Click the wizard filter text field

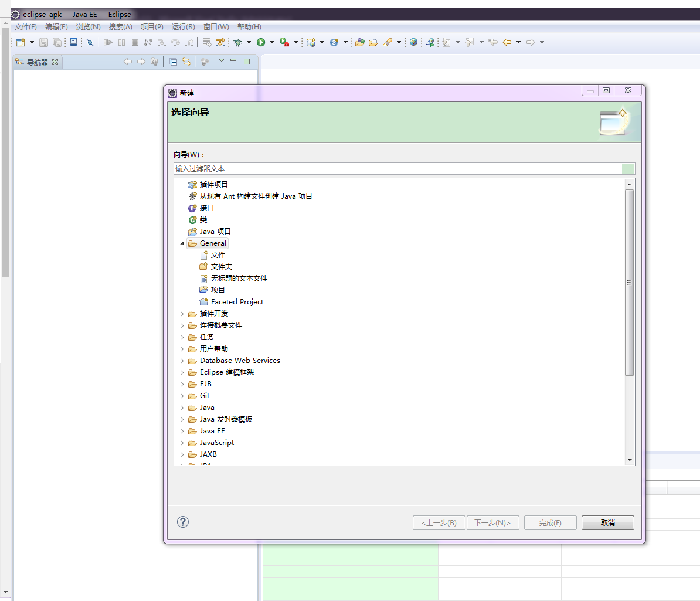397,169
